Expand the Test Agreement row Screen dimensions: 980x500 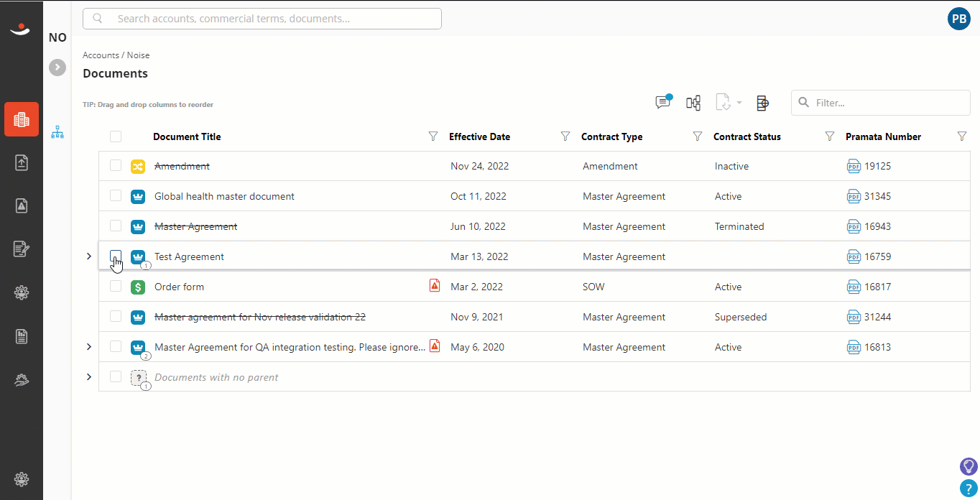89,256
